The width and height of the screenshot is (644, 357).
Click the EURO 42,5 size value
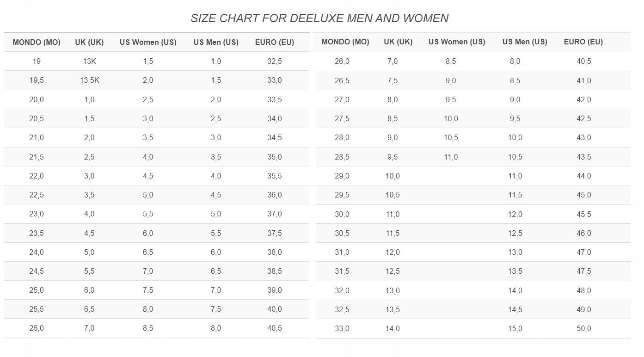pyautogui.click(x=583, y=119)
